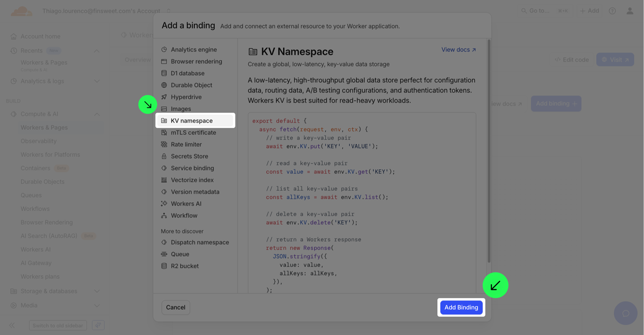The width and height of the screenshot is (644, 335).
Task: Open the help question mark icon
Action: tap(612, 11)
